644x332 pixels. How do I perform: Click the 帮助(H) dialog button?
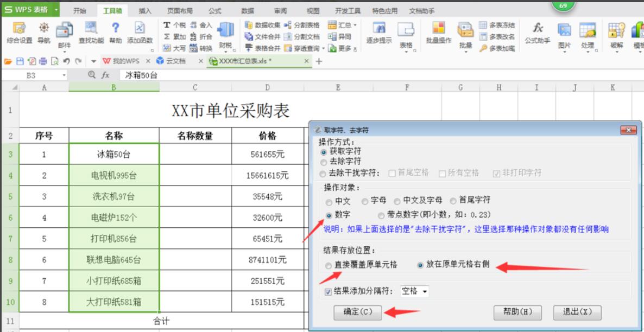[x=517, y=312]
